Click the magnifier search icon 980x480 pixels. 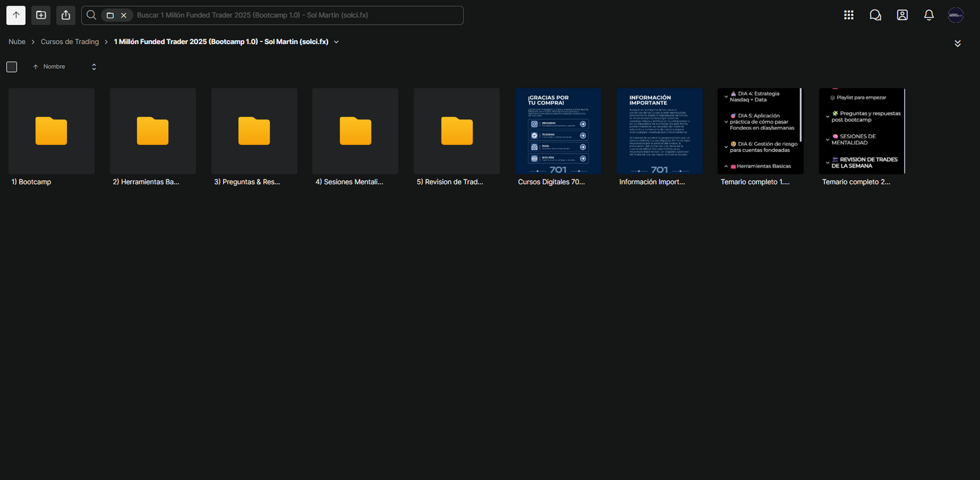91,15
